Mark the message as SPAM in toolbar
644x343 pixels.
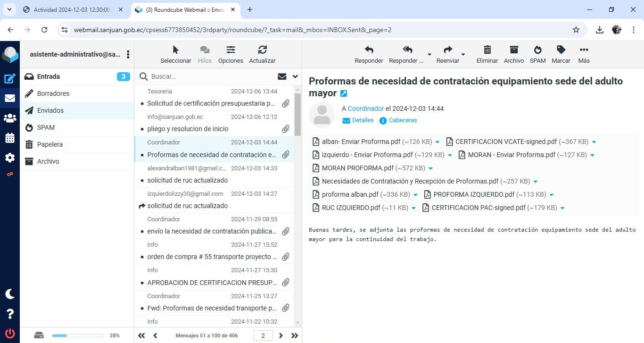point(537,54)
